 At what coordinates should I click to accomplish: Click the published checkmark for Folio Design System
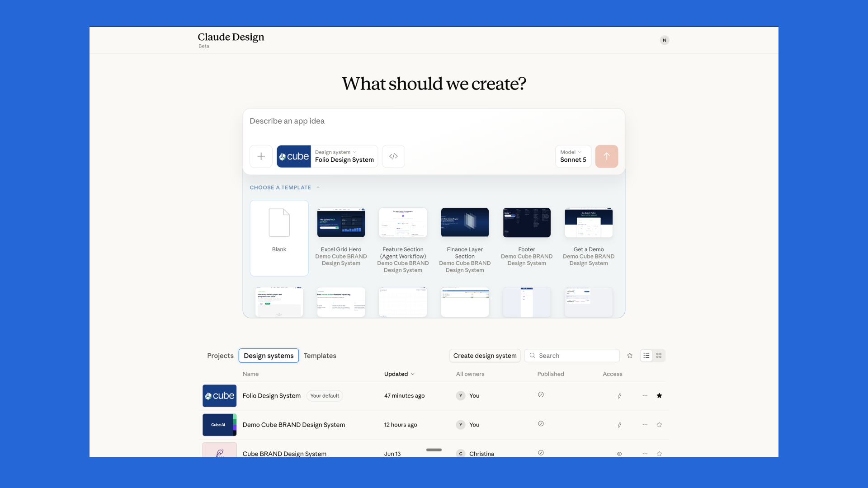pos(541,394)
